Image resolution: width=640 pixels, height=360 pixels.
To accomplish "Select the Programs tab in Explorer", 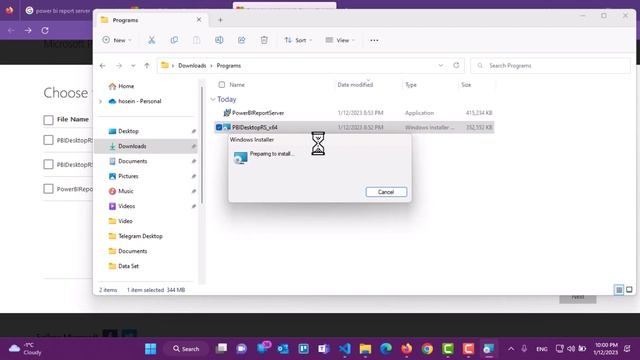I will coord(151,20).
